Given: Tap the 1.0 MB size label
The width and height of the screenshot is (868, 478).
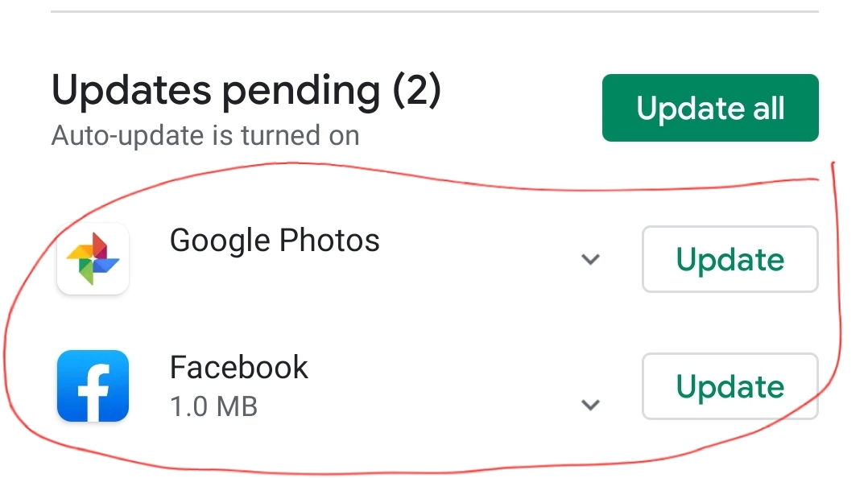Looking at the screenshot, I should [x=213, y=406].
